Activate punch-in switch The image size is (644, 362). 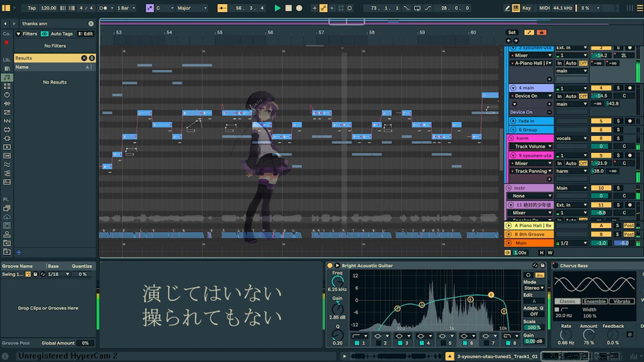tap(407, 8)
